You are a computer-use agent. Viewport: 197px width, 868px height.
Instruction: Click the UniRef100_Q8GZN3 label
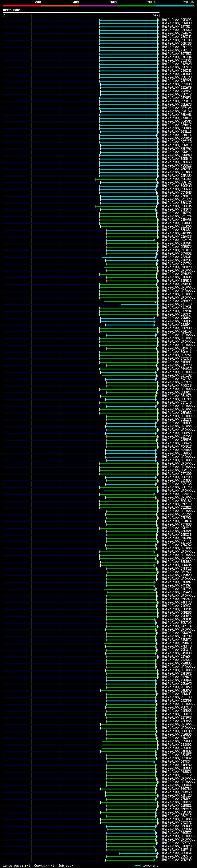[x=176, y=71]
